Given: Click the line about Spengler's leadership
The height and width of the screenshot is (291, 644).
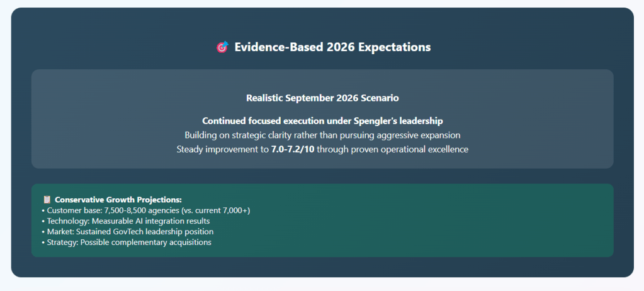Looking at the screenshot, I should coord(322,120).
